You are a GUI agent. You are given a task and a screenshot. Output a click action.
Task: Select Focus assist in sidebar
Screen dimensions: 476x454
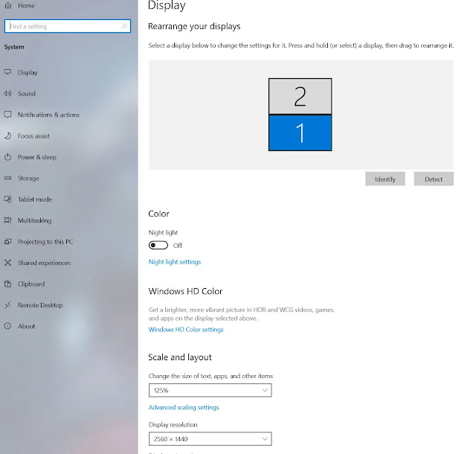click(x=33, y=136)
